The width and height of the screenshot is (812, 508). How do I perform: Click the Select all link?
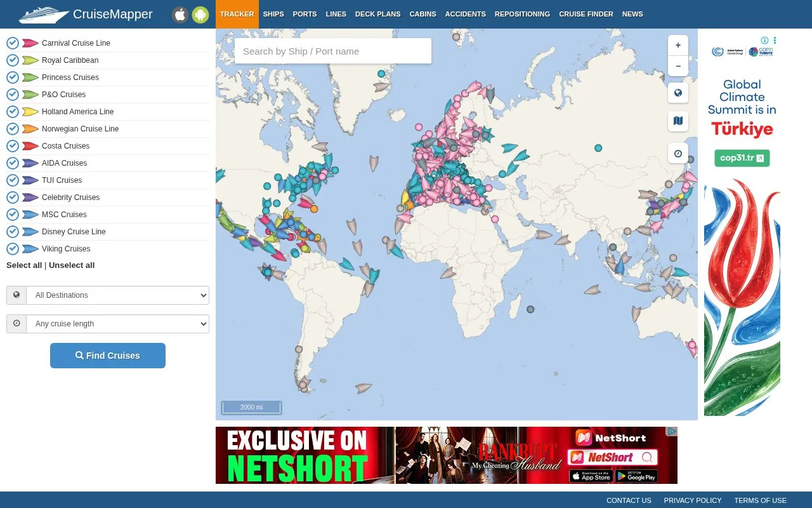tap(24, 265)
